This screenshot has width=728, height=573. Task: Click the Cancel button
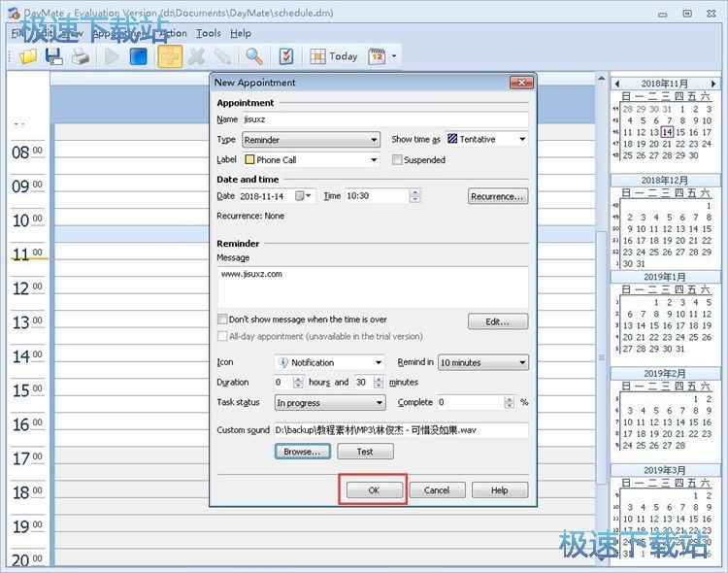point(437,489)
